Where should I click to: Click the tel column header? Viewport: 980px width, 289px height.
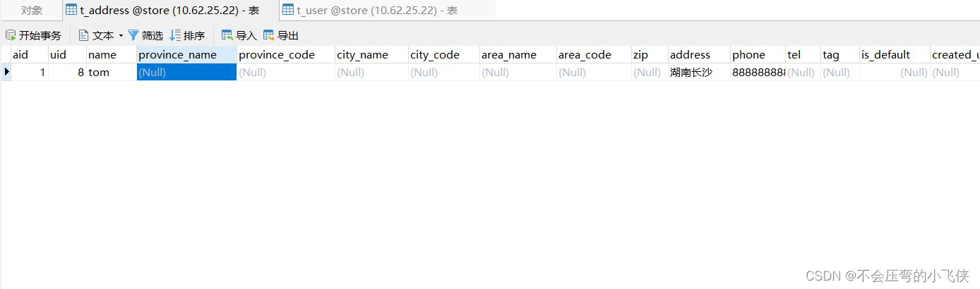(803, 54)
